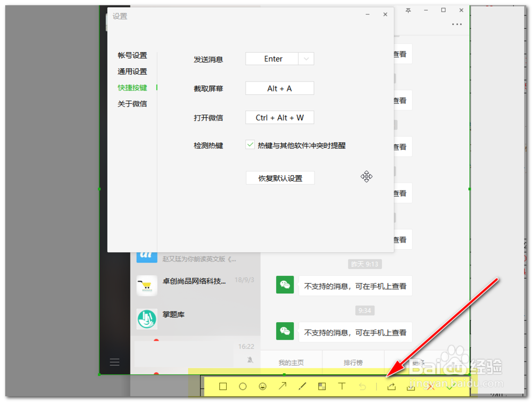
Task: Toggle hotkey conflict reminder checkbox
Action: [x=250, y=145]
